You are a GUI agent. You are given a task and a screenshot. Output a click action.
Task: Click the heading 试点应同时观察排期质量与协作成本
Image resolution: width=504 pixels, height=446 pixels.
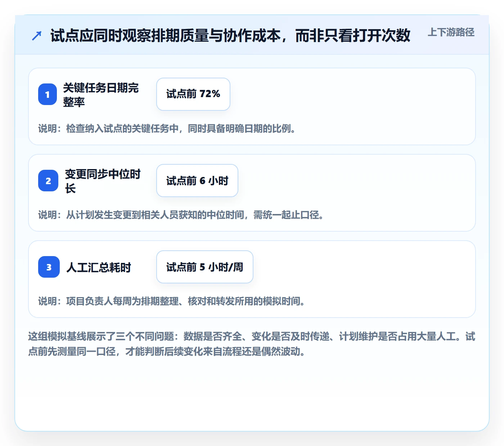pos(230,36)
